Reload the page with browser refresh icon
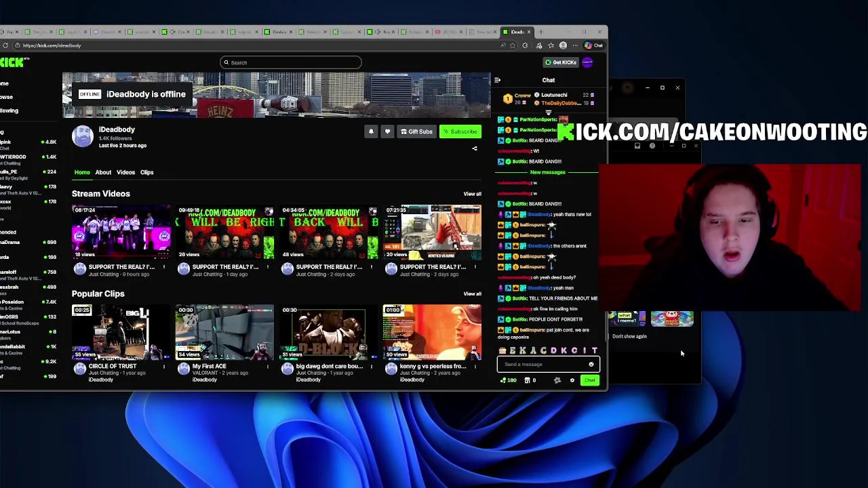Viewport: 868px width, 488px height. pos(5,45)
